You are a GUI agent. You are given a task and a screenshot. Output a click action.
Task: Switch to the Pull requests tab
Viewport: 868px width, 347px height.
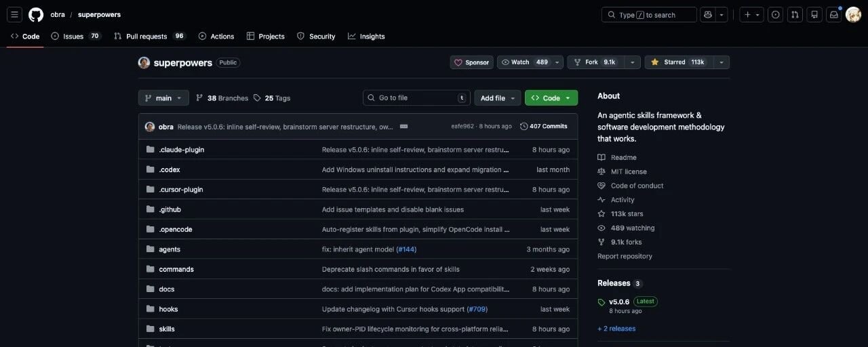coord(150,36)
